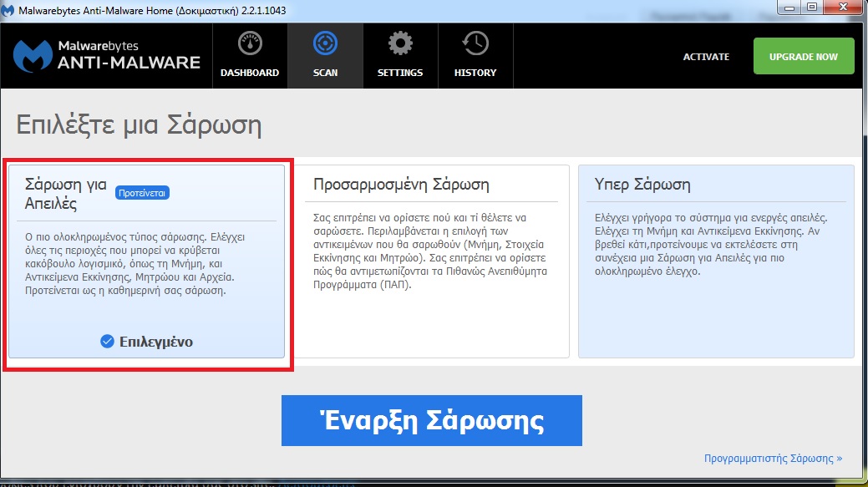
Task: Select the Προσαρμοσμένη Σάρωση card heading
Action: (x=401, y=184)
